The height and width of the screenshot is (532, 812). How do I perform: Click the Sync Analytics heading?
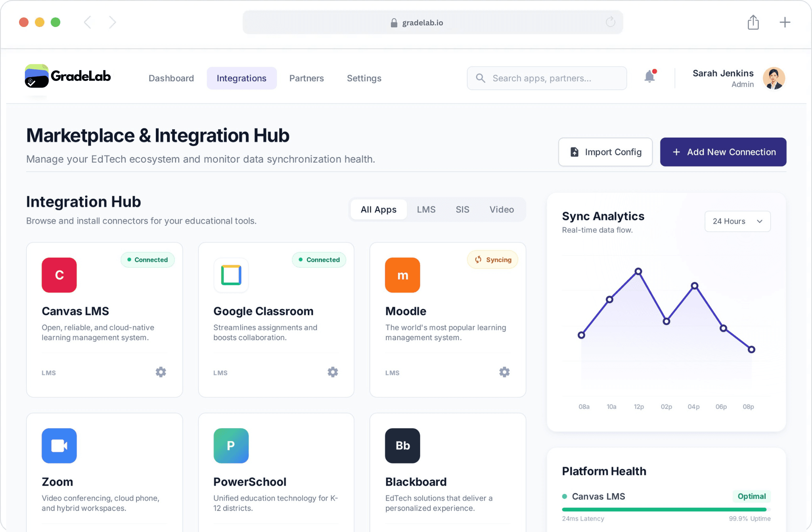point(603,216)
